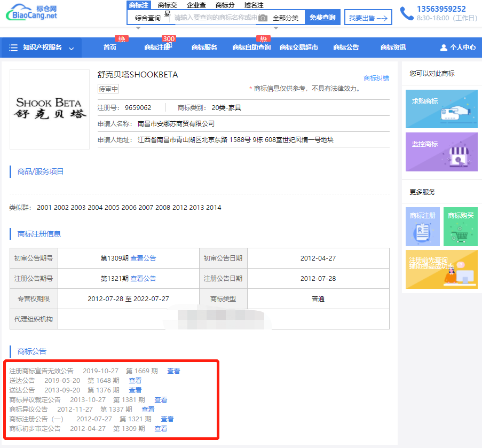Open 商标交易超市 in the navigation bar
Screen dimensions: 482x448
(x=298, y=48)
